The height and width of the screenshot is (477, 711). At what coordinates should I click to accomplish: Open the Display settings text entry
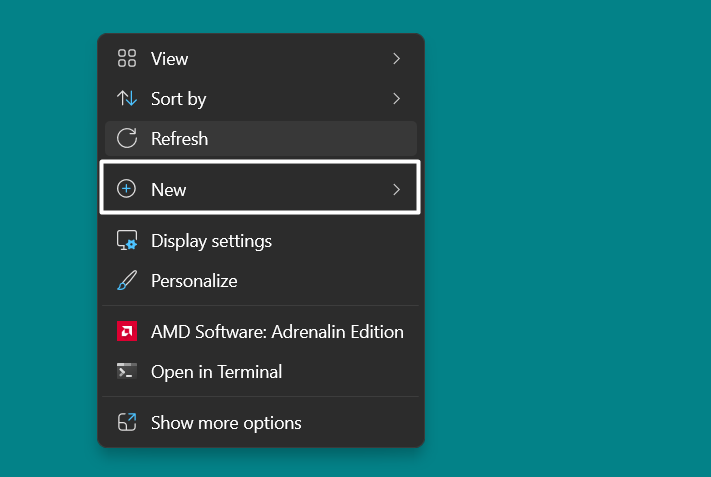coord(211,241)
